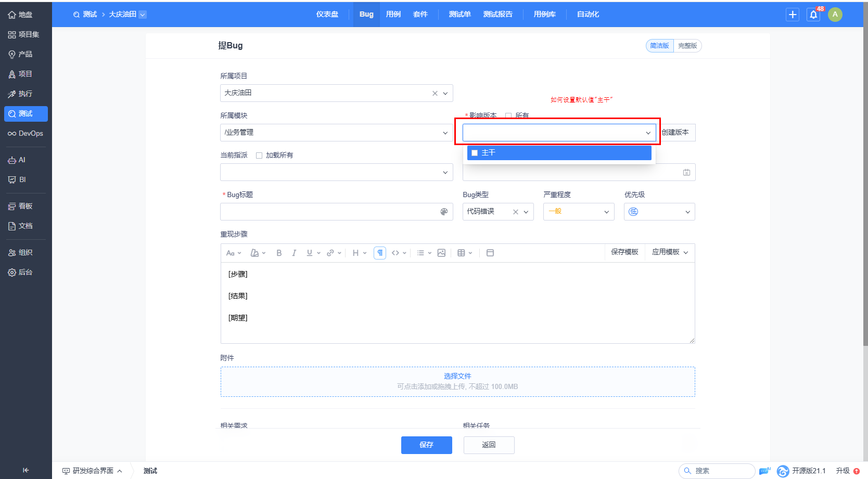
Task: Open notification bell icon
Action: (x=813, y=15)
